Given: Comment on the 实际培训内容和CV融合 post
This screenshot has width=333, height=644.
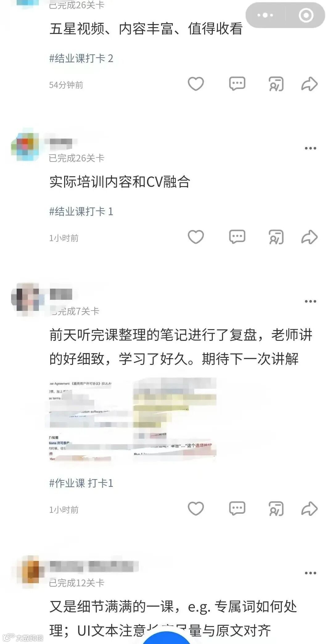Looking at the screenshot, I should 237,237.
